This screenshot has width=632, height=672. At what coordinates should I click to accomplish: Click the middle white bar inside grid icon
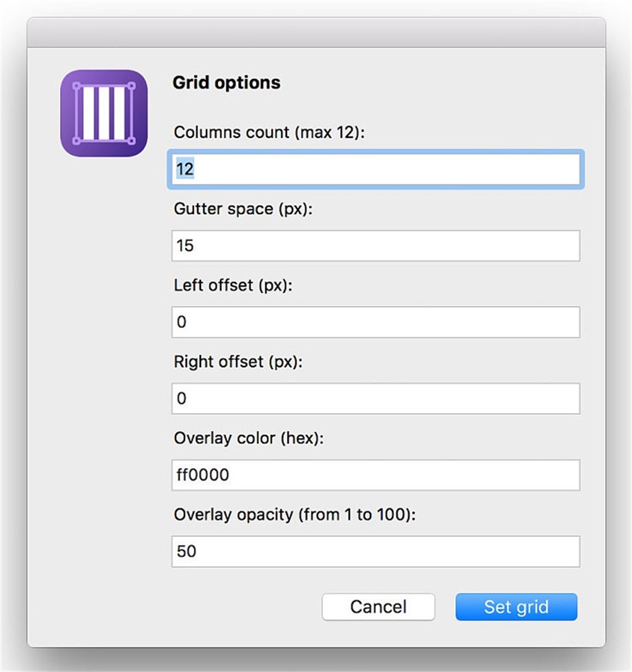[104, 113]
